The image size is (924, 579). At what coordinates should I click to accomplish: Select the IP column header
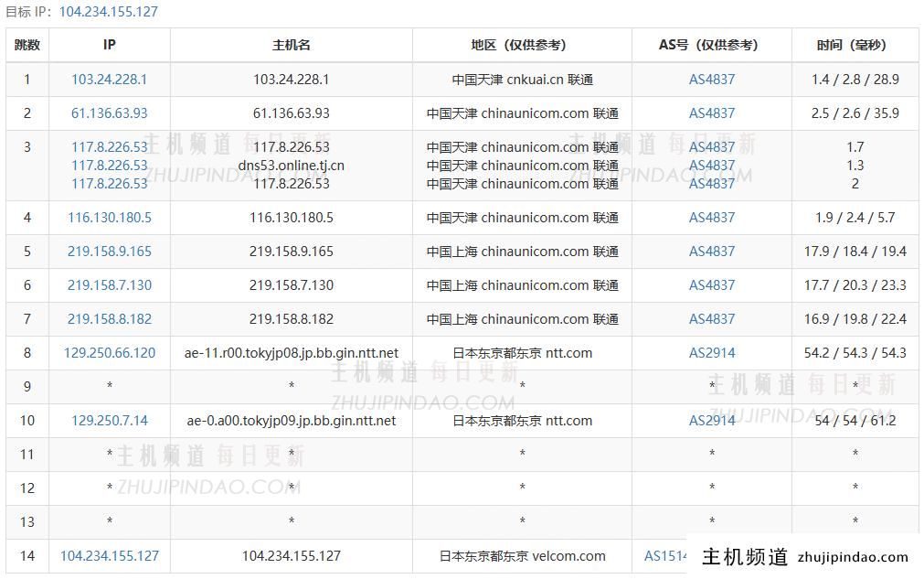pos(109,45)
